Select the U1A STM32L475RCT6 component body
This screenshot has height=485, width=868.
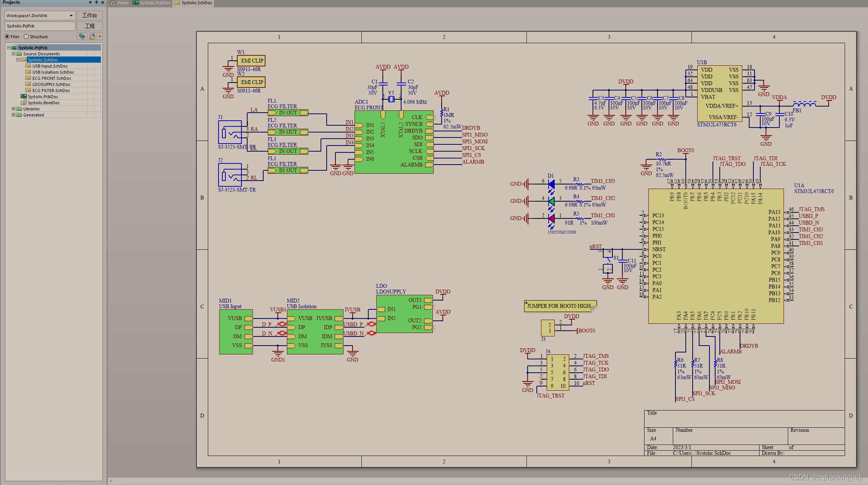click(x=716, y=256)
